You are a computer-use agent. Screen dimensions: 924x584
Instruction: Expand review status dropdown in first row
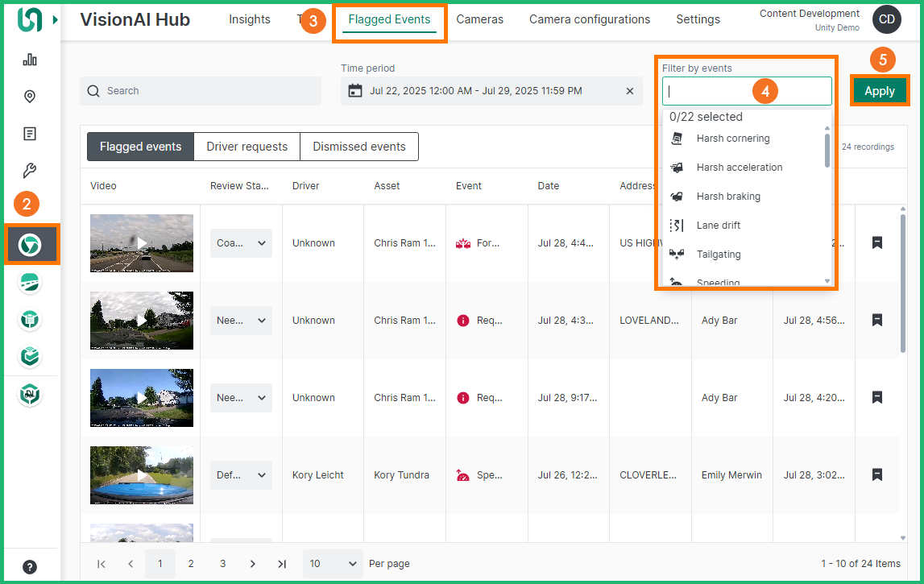[x=241, y=243]
